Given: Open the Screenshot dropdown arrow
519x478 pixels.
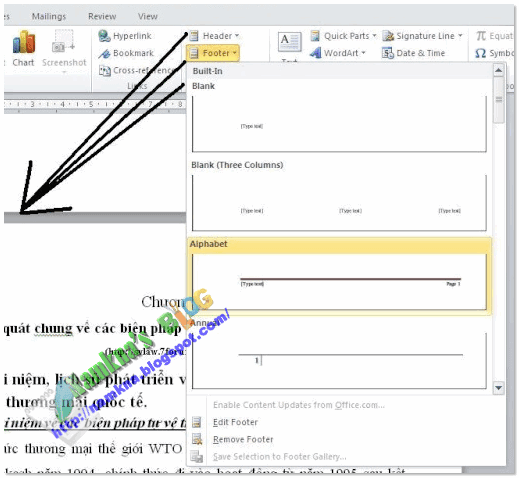Looking at the screenshot, I should click(x=64, y=72).
